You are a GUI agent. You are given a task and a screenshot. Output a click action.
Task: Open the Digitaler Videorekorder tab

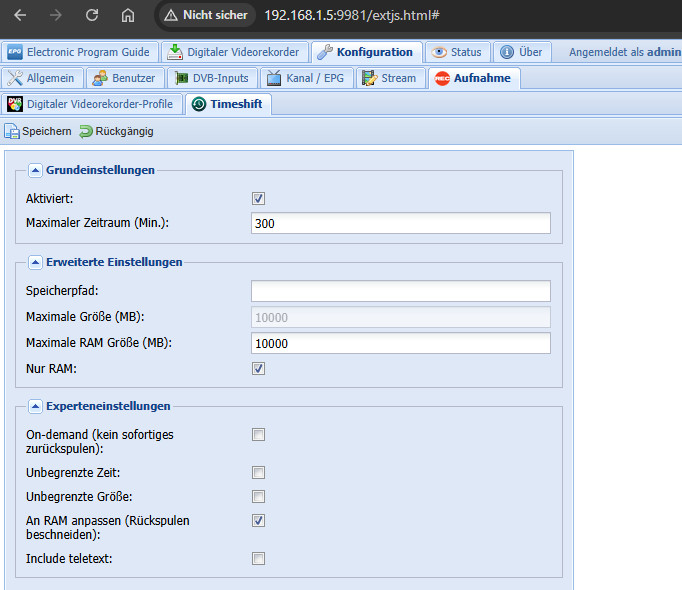click(234, 52)
